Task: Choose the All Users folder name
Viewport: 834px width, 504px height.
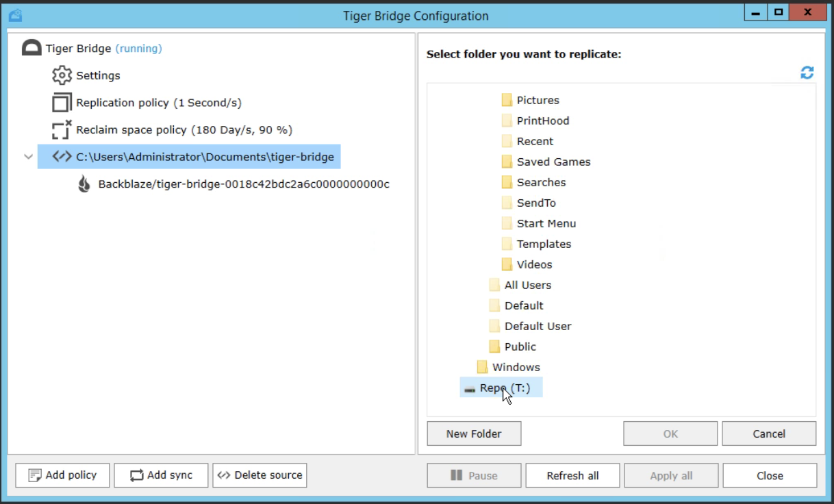Action: tap(528, 285)
